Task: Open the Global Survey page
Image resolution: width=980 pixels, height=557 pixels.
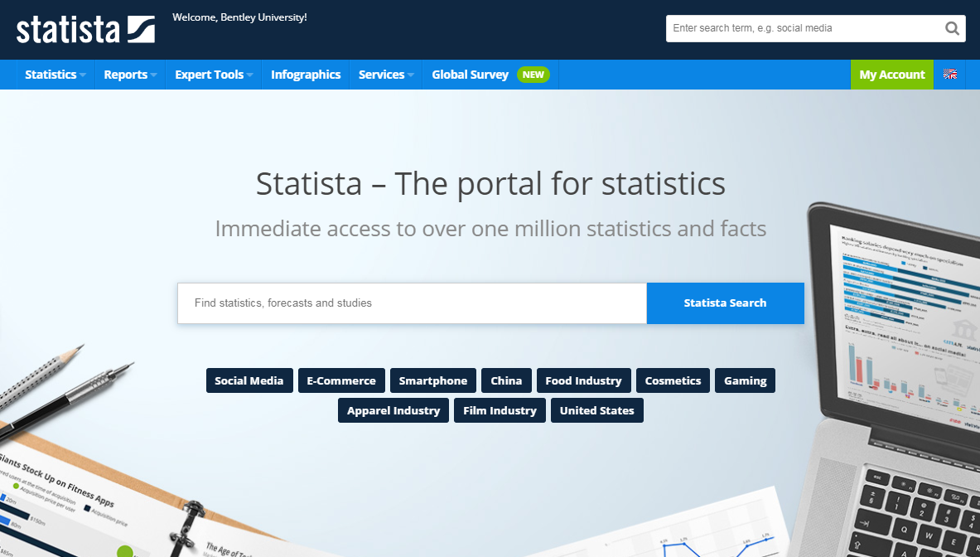Action: [x=470, y=75]
